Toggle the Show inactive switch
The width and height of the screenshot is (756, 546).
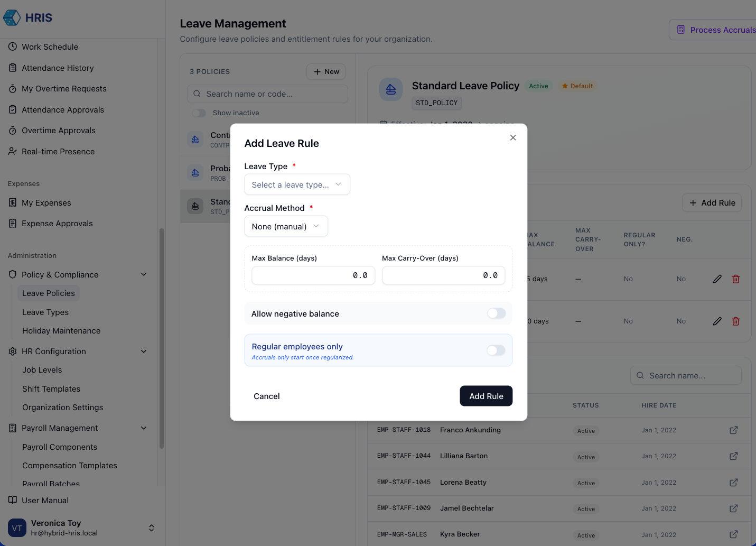(x=199, y=113)
